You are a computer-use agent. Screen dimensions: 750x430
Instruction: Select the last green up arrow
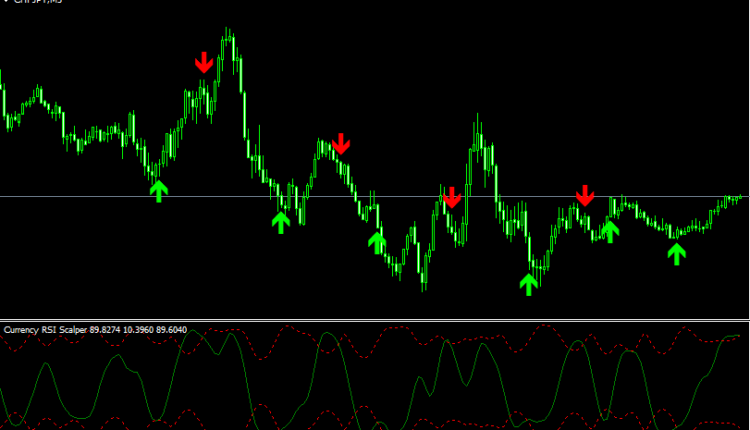677,253
